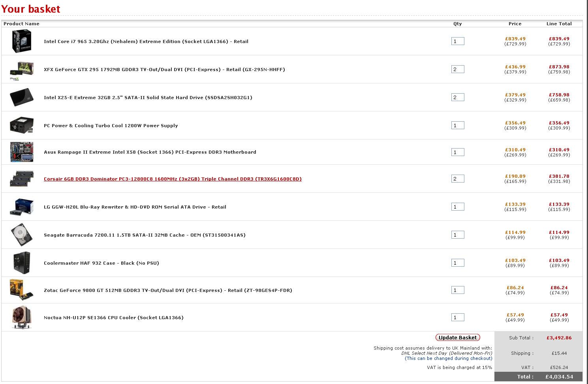Select the £190.89 unit price
This screenshot has width=588, height=384.
515,176
